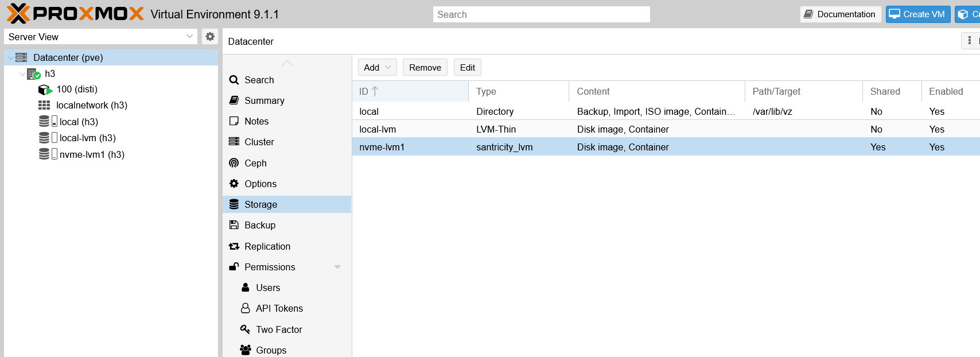Click the running VM 100 icon
Image resolution: width=980 pixels, height=357 pixels.
(x=45, y=90)
